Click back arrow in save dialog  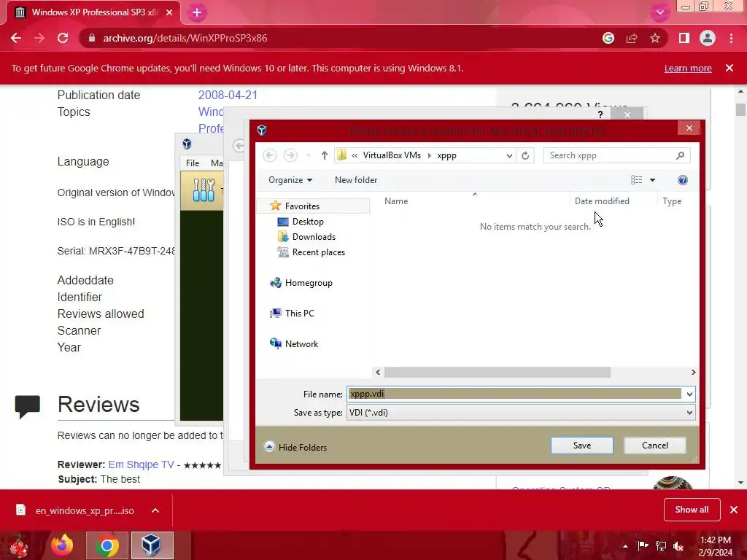(270, 155)
